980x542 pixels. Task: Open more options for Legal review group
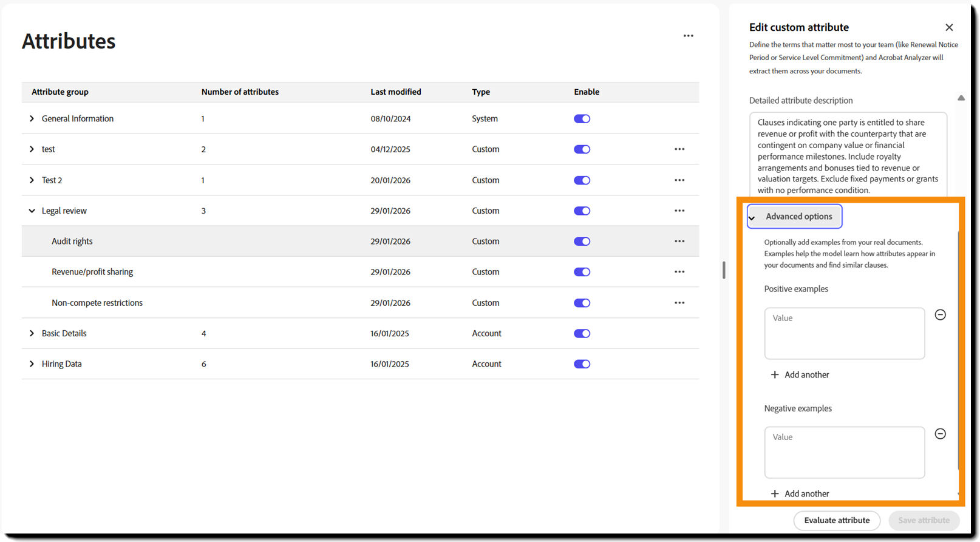pos(679,211)
